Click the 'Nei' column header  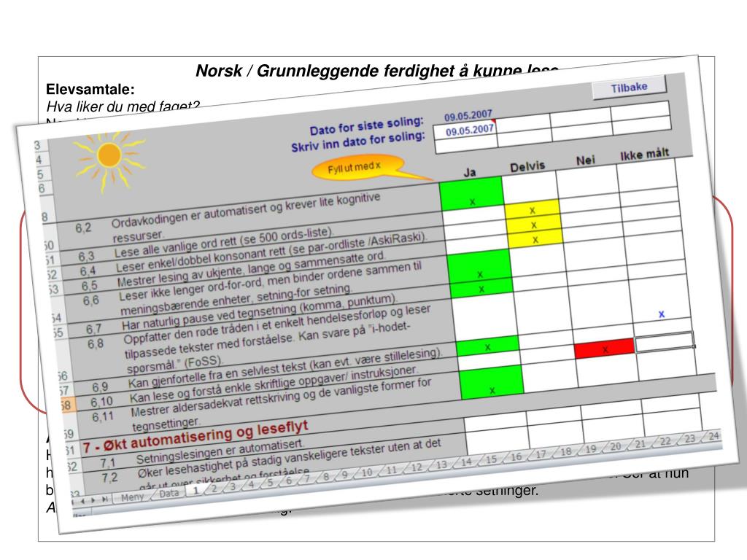coord(586,160)
